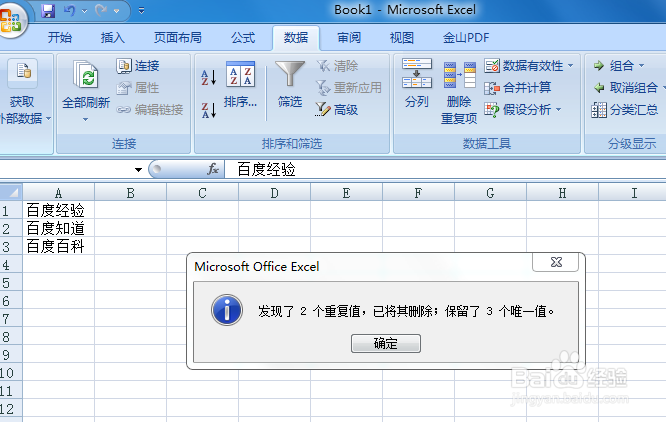
Task: Click the 属性 properties button
Action: coord(138,87)
